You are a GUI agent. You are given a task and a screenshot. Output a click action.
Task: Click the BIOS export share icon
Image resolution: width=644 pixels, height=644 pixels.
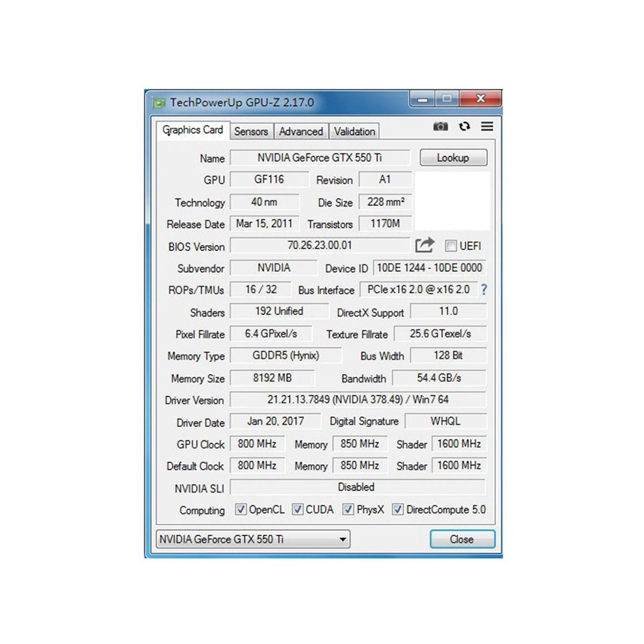tap(425, 245)
